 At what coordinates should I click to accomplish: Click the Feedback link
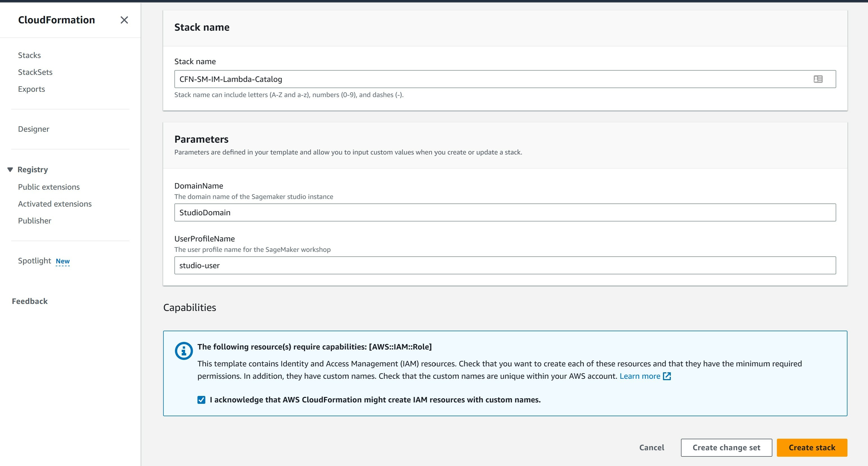30,301
